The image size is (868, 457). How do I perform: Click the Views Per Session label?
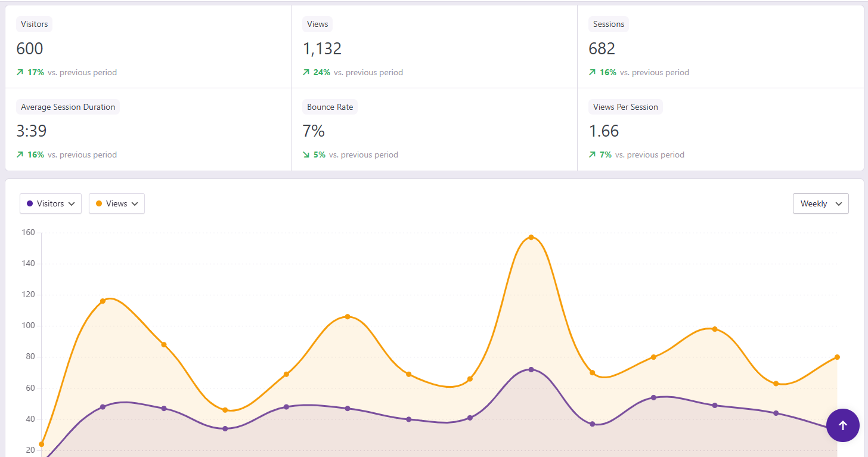(x=626, y=107)
